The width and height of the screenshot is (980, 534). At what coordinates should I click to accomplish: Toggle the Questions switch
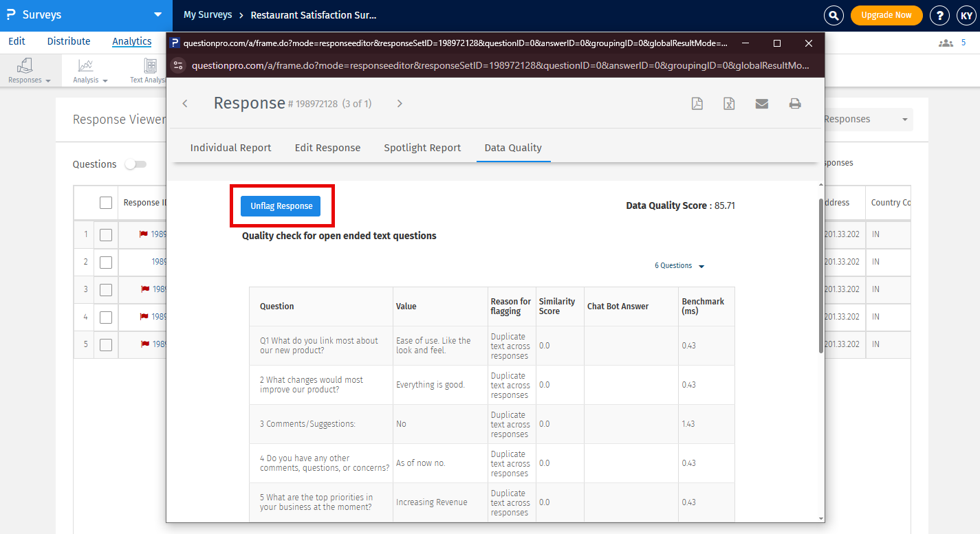click(135, 164)
